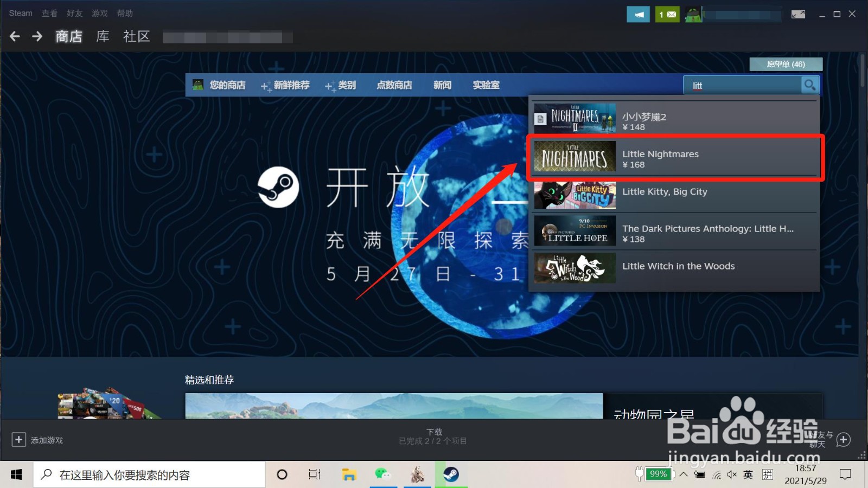The image size is (868, 488).
Task: Click the gift cards image
Action: pos(108,403)
